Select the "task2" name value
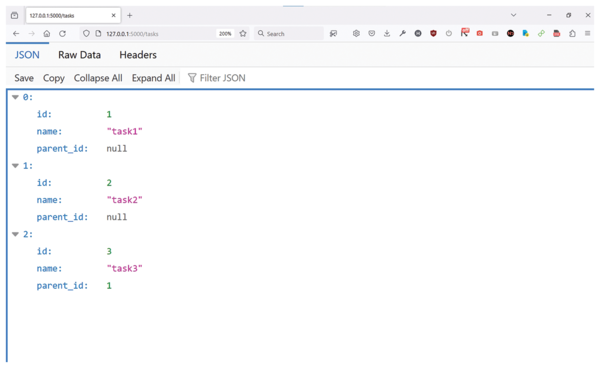 coord(124,200)
